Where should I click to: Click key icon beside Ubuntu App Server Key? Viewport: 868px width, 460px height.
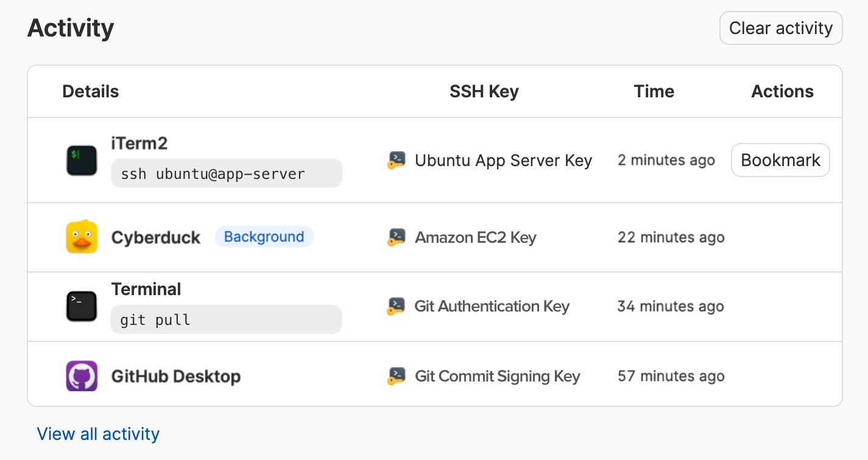(x=396, y=161)
